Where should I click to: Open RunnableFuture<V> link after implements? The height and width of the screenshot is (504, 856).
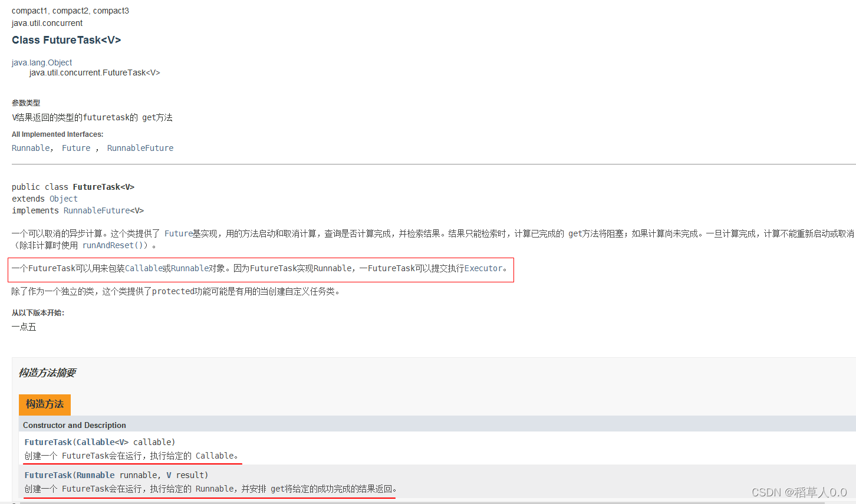104,210
